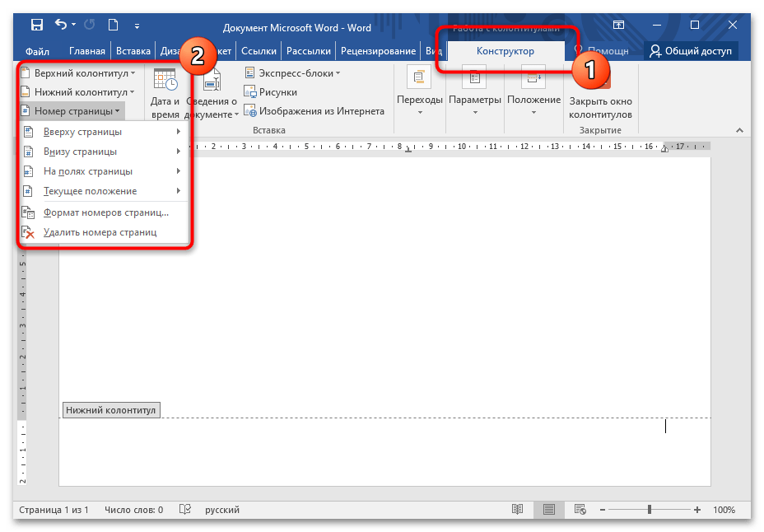Collapse the ribbon with the chevron
764x532 pixels.
(x=739, y=130)
